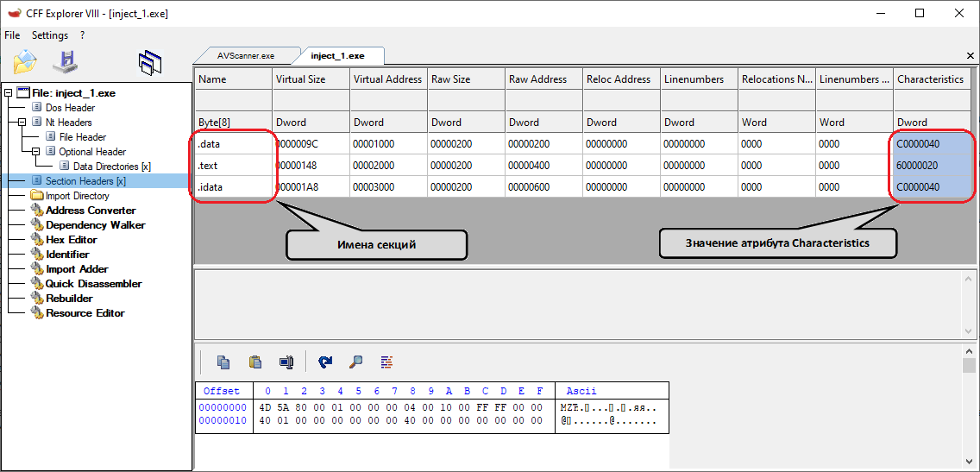Screen dimensions: 980x472
Task: Click the fill lines icon in hex toolbar
Action: click(x=386, y=362)
